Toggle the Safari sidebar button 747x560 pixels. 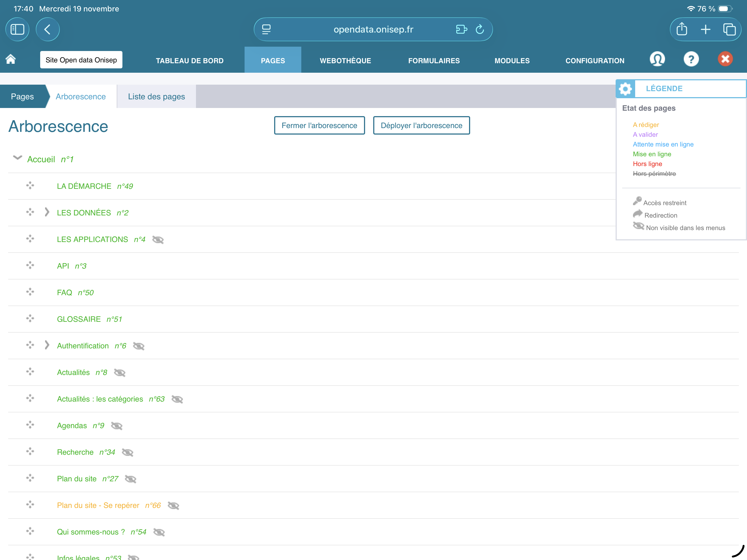[17, 29]
